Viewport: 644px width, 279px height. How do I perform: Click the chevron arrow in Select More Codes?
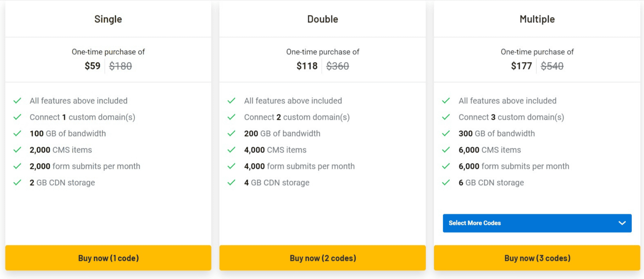622,223
